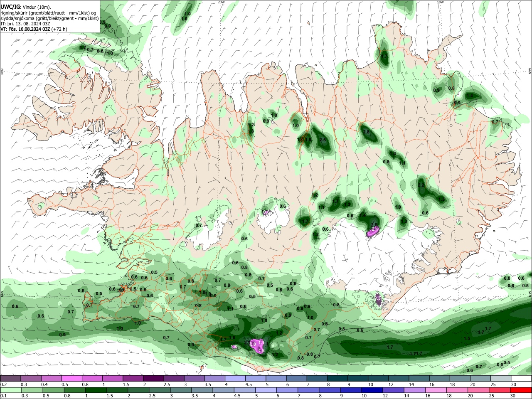
Task: Click the palest green 0.1 rain swatch
Action: coord(11,390)
